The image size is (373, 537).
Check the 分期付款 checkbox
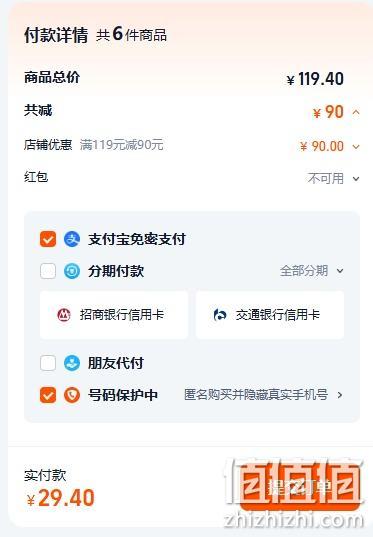[x=48, y=271]
